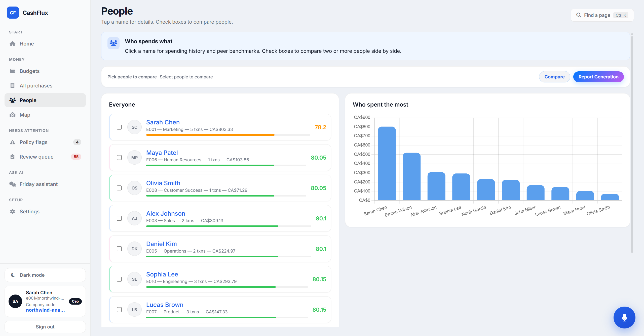
Task: Click the People group icon in sidebar
Action: 13,100
